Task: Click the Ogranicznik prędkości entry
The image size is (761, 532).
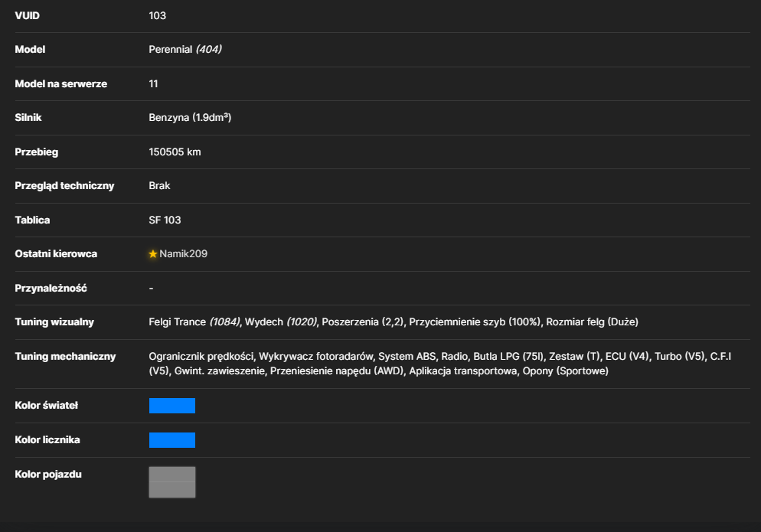Action: pos(201,356)
